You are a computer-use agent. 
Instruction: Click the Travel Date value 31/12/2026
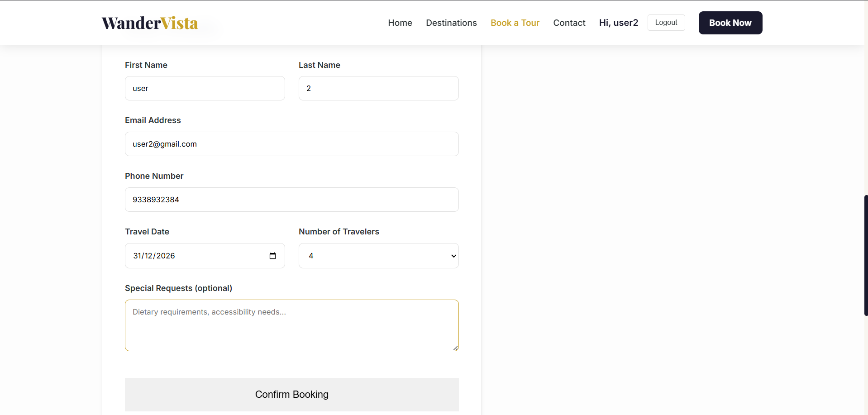click(x=154, y=256)
